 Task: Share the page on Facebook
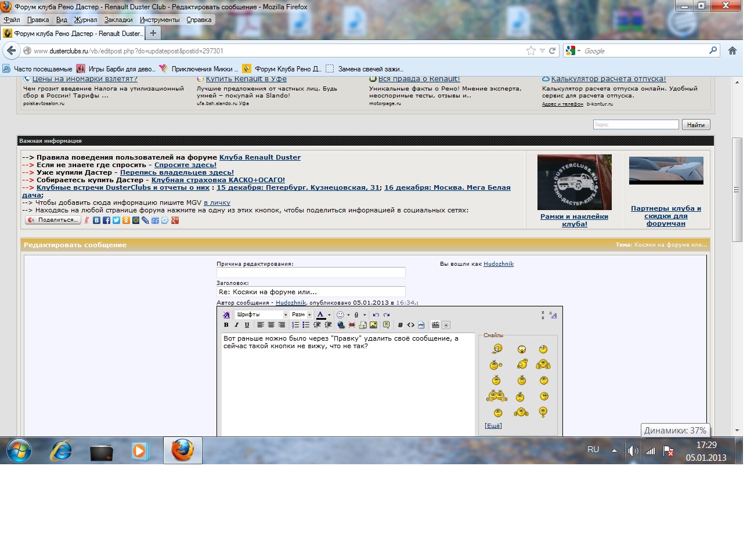(x=106, y=220)
